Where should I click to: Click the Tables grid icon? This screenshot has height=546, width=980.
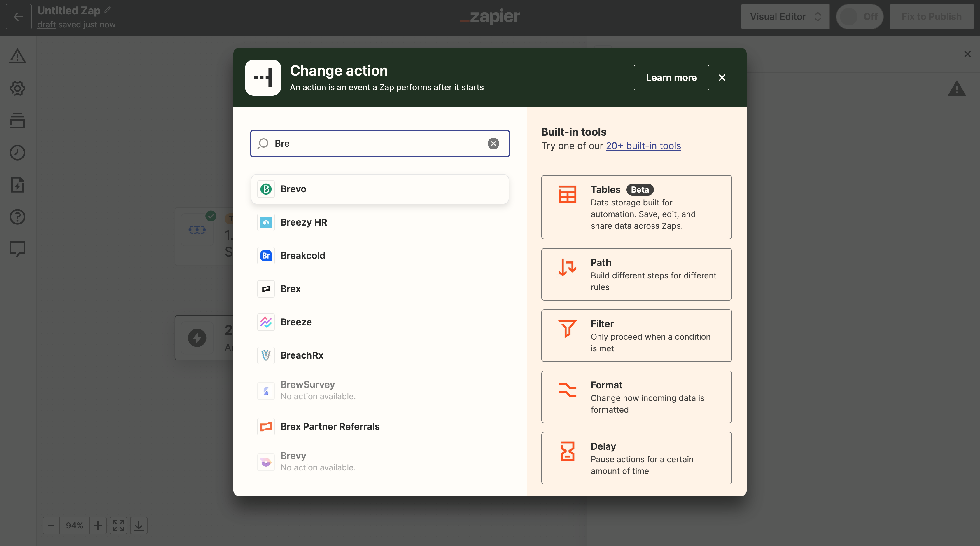567,194
